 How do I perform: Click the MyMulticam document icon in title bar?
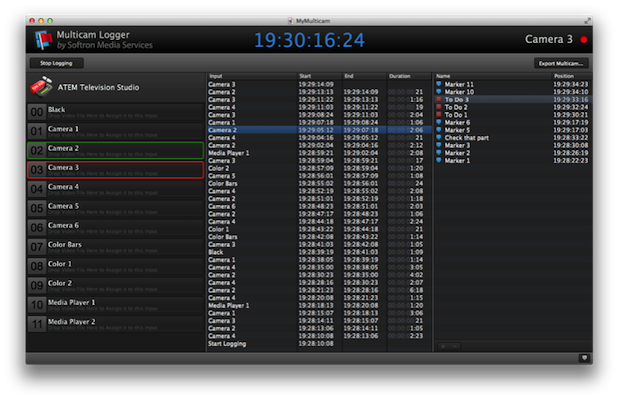pos(291,21)
